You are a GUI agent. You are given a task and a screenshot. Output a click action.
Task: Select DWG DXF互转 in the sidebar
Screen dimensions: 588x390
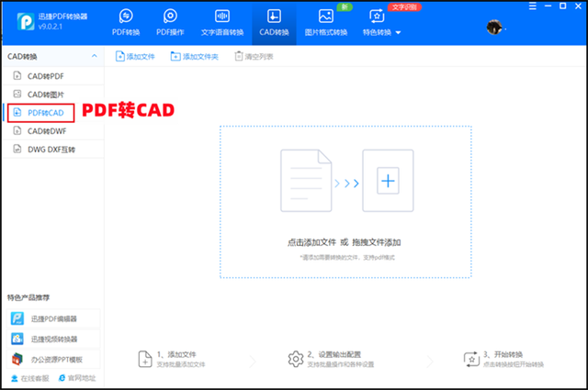tap(53, 150)
